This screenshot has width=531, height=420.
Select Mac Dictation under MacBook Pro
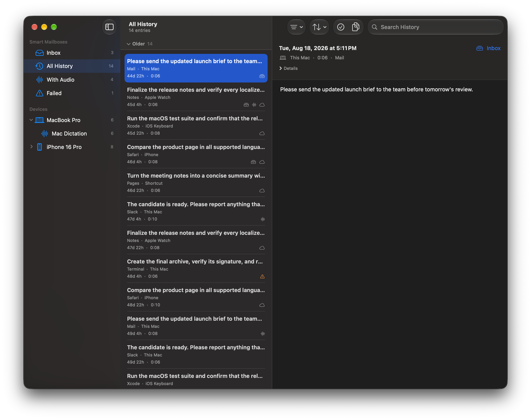(x=72, y=134)
